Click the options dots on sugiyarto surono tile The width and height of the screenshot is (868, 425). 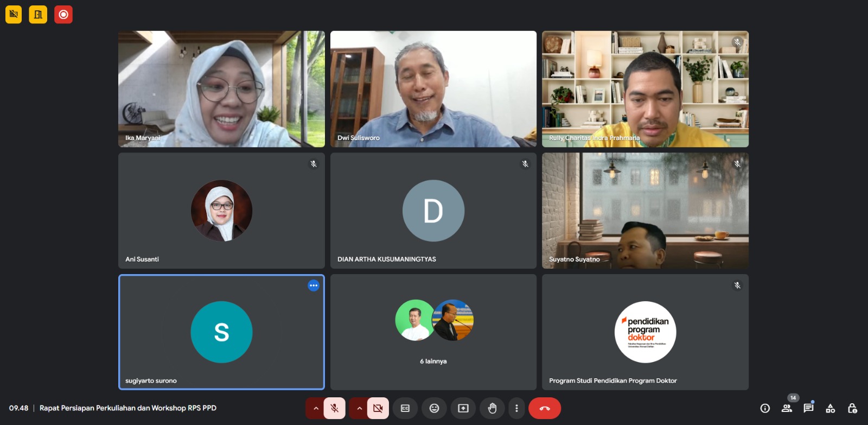click(x=314, y=286)
